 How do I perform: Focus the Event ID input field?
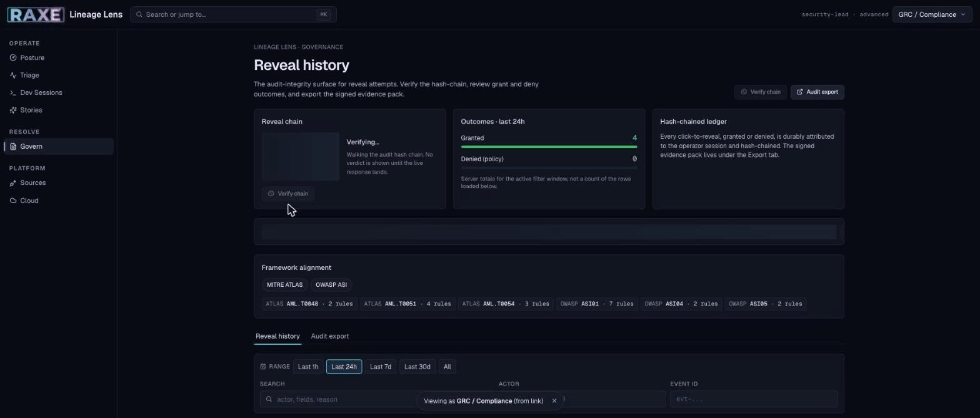tap(754, 399)
